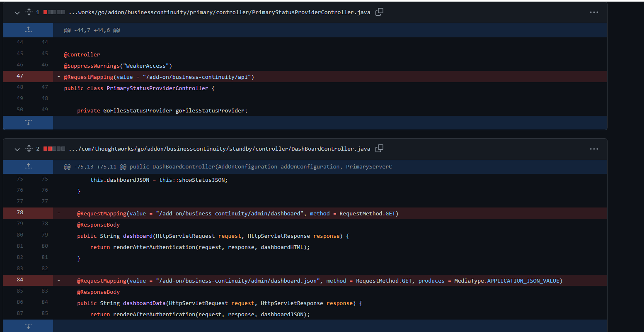Expand all lines for DashBoardController.java
This screenshot has width=644, height=332.
click(x=29, y=149)
